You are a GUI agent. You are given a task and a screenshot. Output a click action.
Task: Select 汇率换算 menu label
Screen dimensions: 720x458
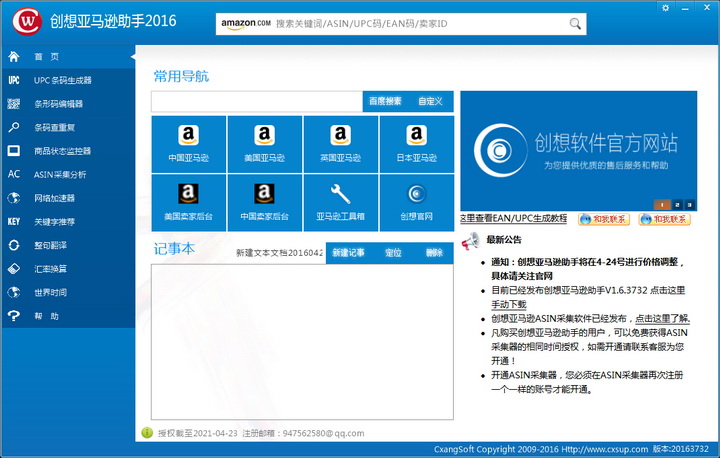[51, 269]
